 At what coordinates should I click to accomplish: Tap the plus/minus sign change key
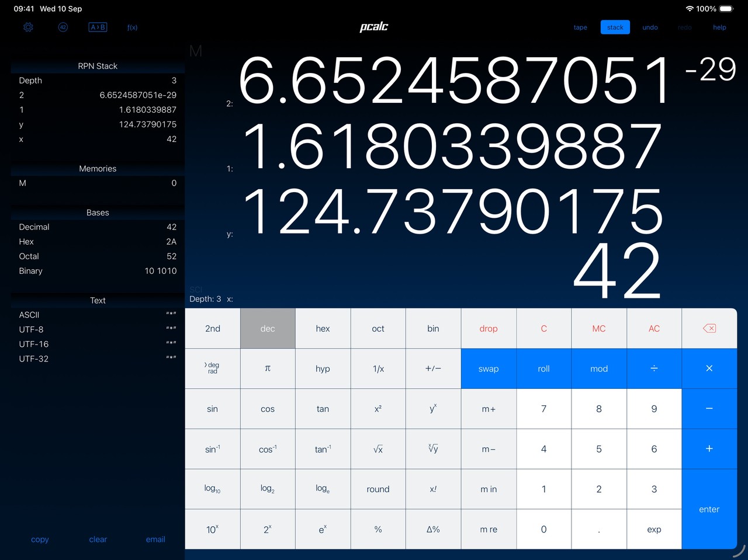pyautogui.click(x=433, y=368)
